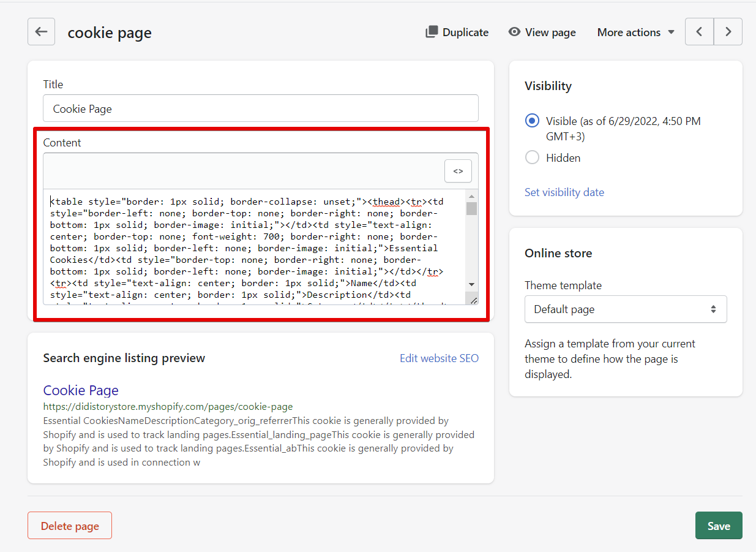This screenshot has width=756, height=552.
Task: Select the Visible radio option
Action: (x=532, y=121)
